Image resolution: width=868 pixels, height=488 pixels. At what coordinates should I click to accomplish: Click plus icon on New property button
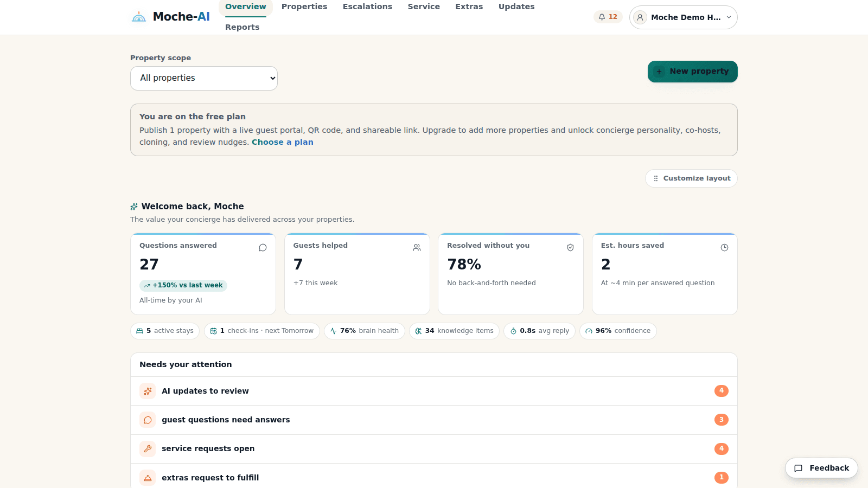[659, 72]
